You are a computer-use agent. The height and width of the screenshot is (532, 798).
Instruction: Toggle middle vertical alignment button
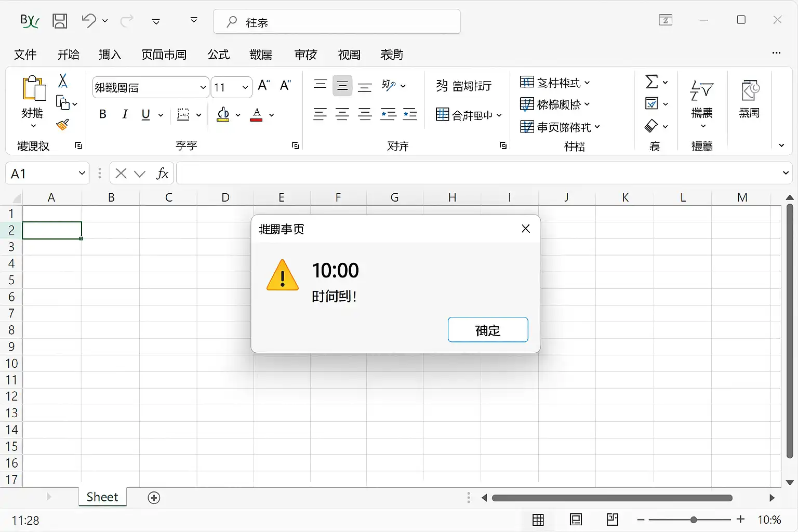[342, 86]
